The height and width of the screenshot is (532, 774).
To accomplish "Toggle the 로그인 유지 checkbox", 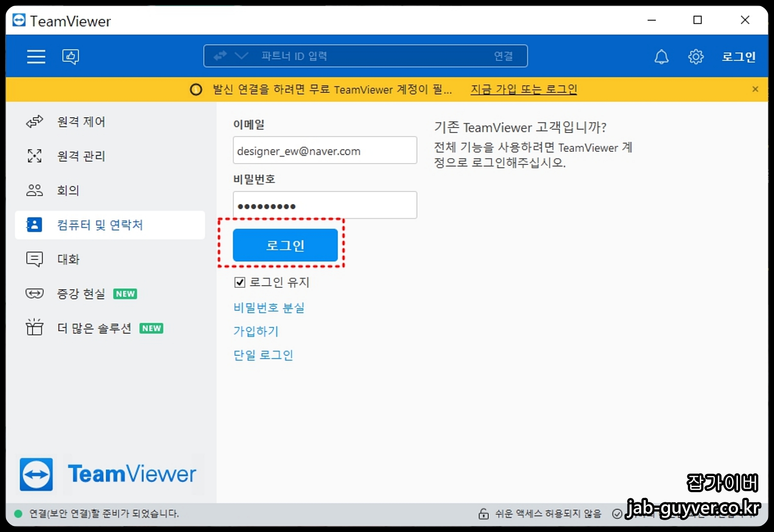I will click(x=240, y=283).
